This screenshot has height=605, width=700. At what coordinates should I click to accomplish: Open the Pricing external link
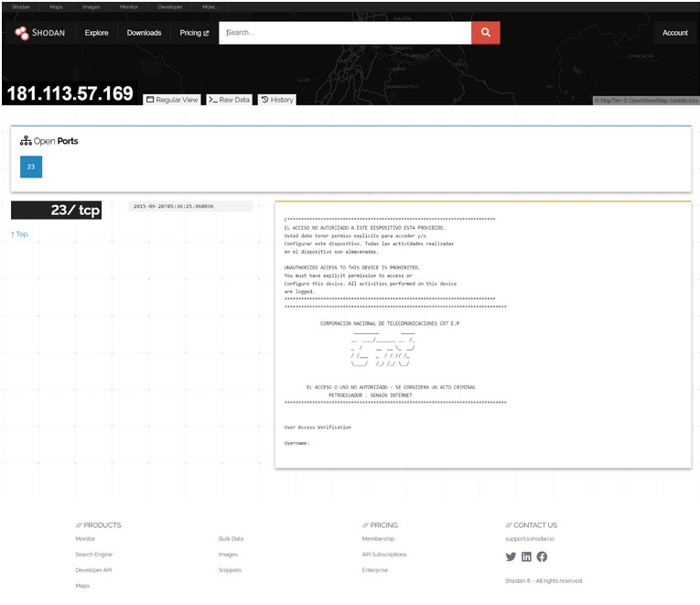[194, 33]
